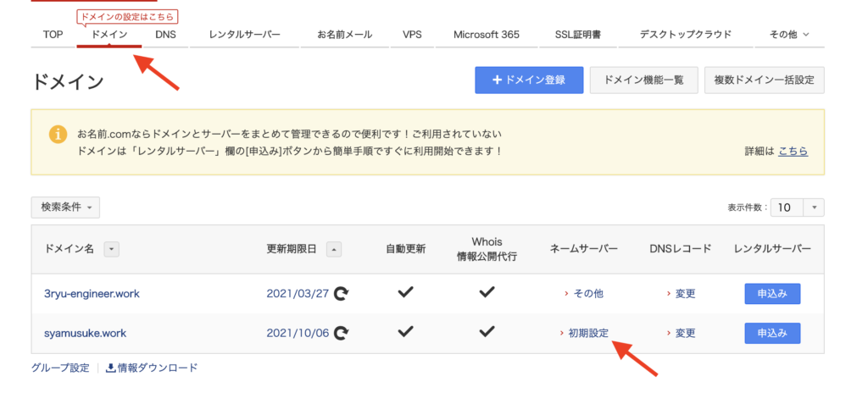Image resolution: width=868 pixels, height=415 pixels.
Task: Click download icon next to 情報ダウンロード
Action: pyautogui.click(x=111, y=368)
